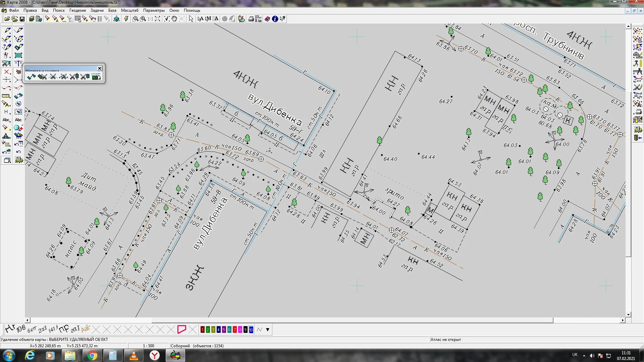Click the color palette icon
The image size is (644, 362).
point(241,19)
